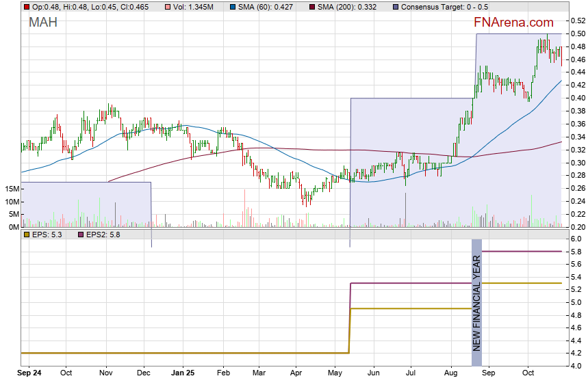This screenshot has height=387, width=588.
Task: Click the SMA (60): 0.427 legend text
Action: 262,6
